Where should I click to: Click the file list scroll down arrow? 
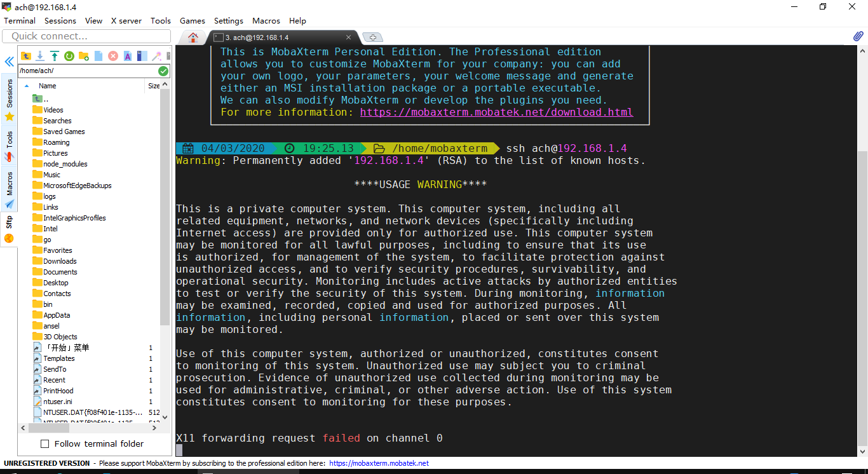click(165, 417)
